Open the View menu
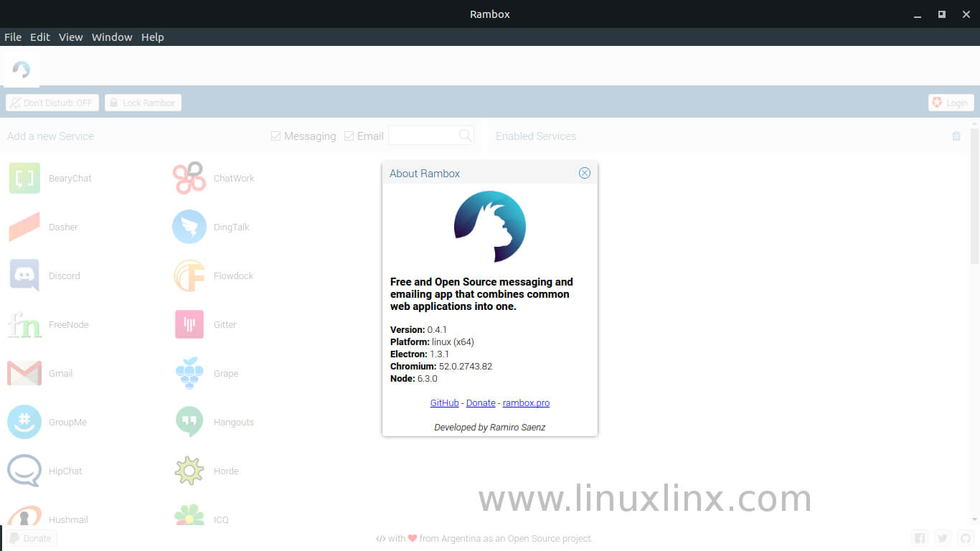This screenshot has width=980, height=551. click(71, 37)
